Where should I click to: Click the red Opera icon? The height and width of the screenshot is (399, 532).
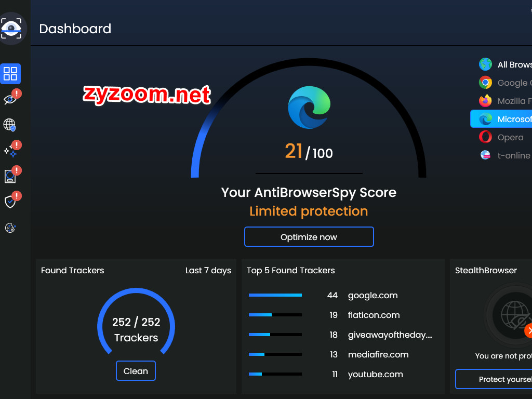(x=486, y=137)
